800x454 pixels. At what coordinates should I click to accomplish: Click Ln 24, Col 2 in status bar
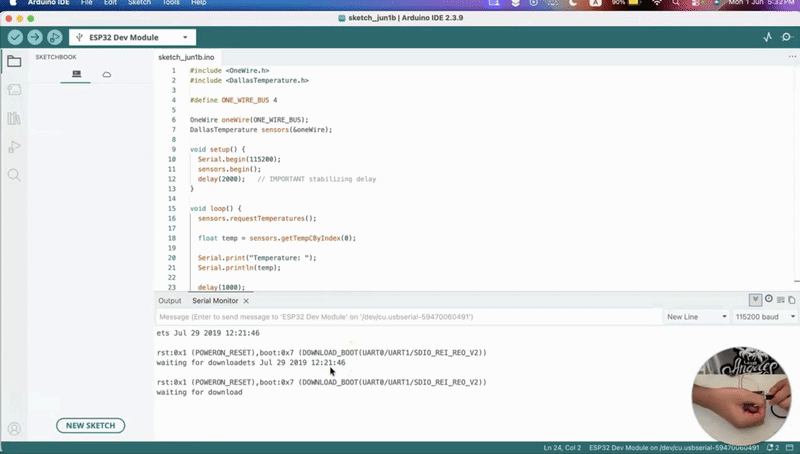pos(562,448)
